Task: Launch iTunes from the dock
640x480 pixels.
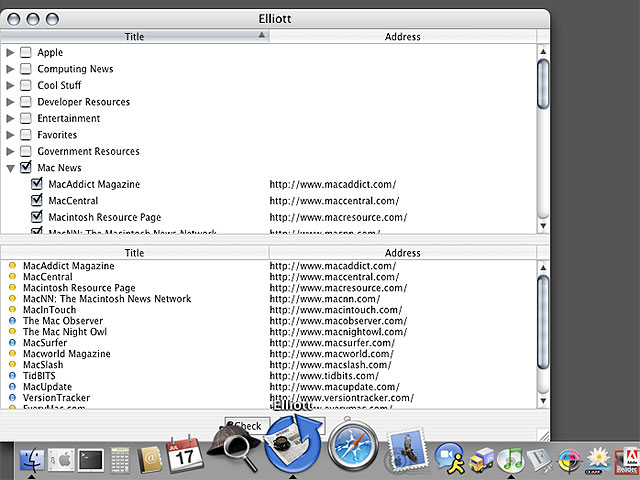Action: point(510,460)
